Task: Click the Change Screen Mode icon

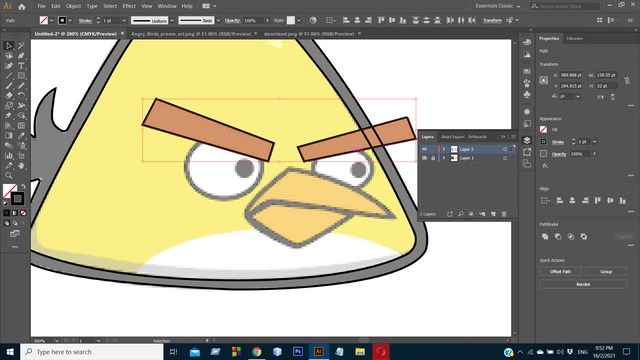Action: (x=15, y=234)
